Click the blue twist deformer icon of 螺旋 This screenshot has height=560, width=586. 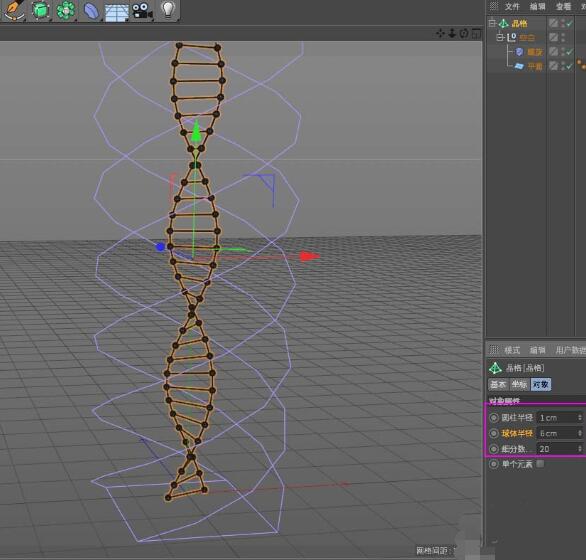click(x=519, y=52)
